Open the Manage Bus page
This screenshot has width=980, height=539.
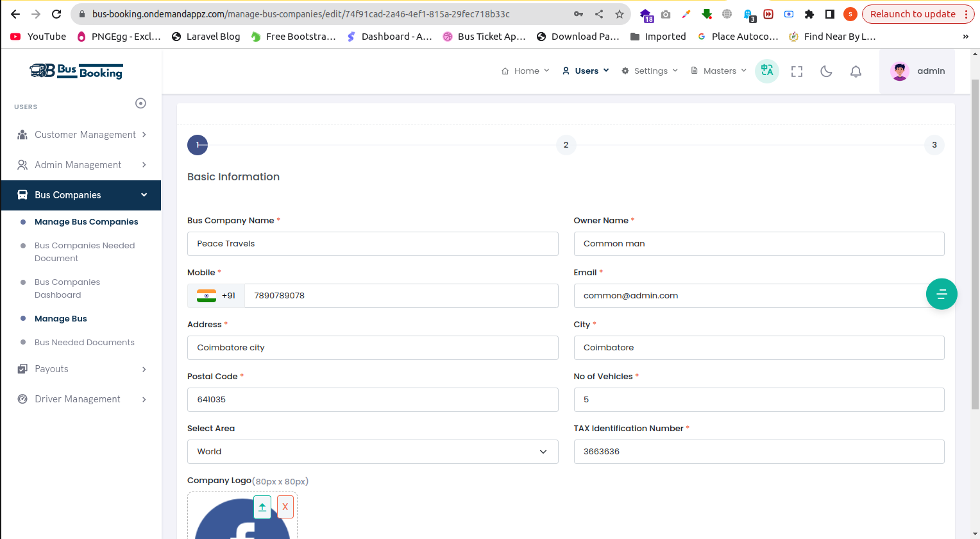click(x=60, y=319)
